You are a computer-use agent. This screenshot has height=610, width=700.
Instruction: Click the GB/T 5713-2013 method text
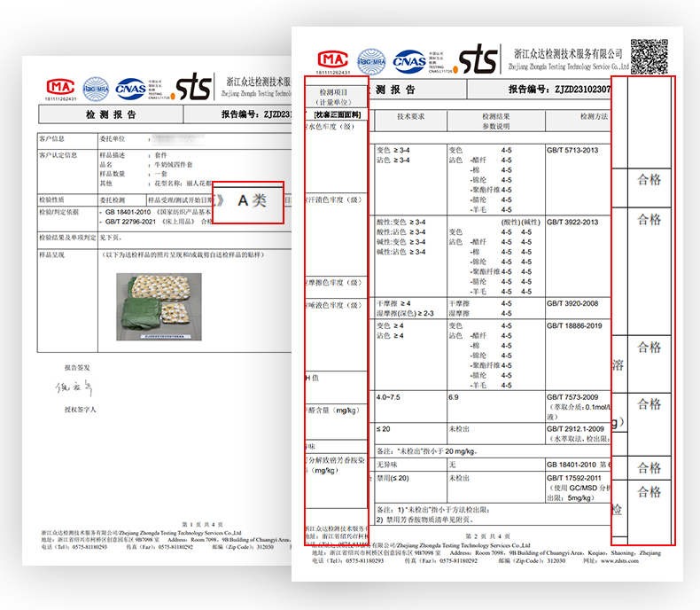[572, 151]
